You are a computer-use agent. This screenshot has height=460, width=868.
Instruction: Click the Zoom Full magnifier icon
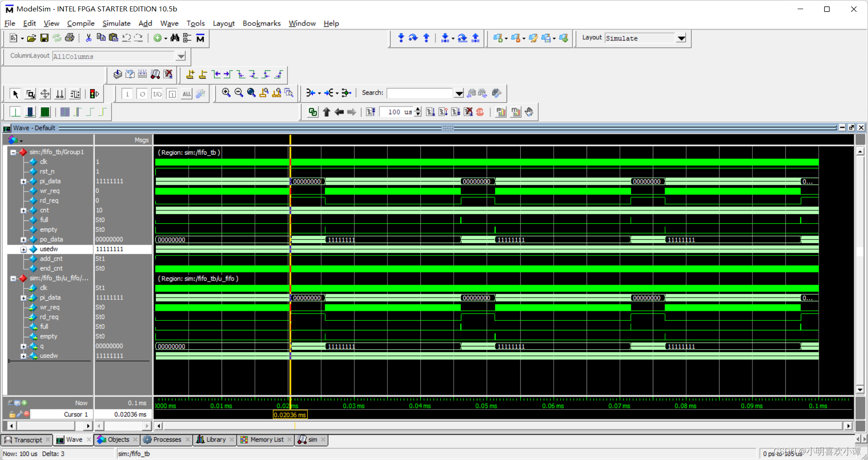point(251,93)
